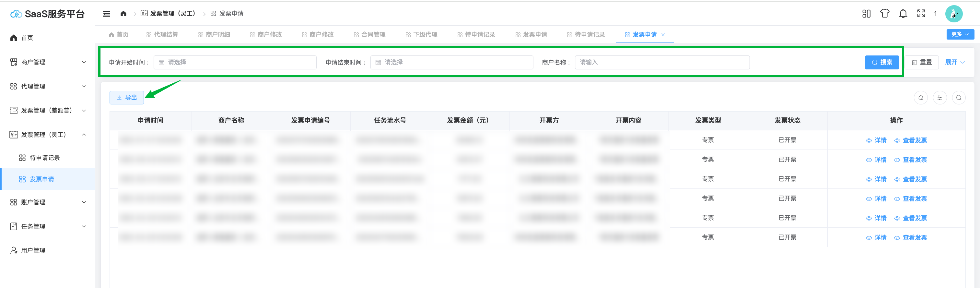Viewport: 980px width, 288px height.
Task: Toggle fullscreen mode icon
Action: click(x=921, y=14)
